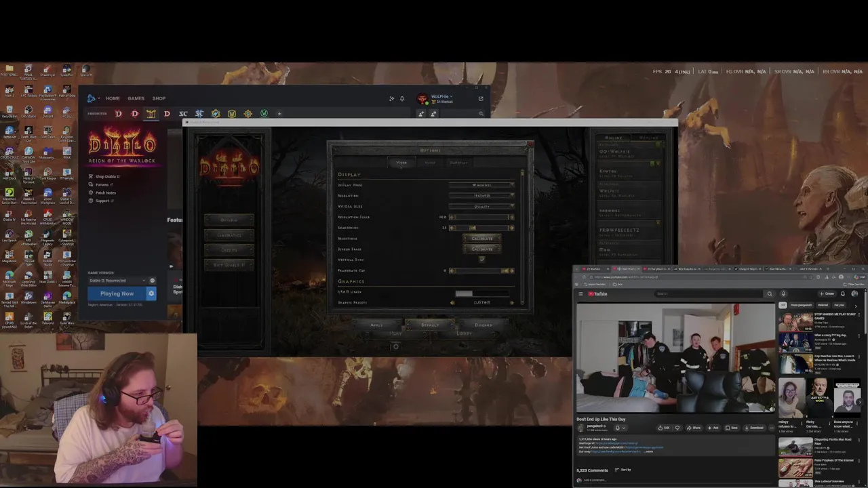The width and height of the screenshot is (868, 488).
Task: Step Graphic Presets to the next option
Action: tap(512, 303)
